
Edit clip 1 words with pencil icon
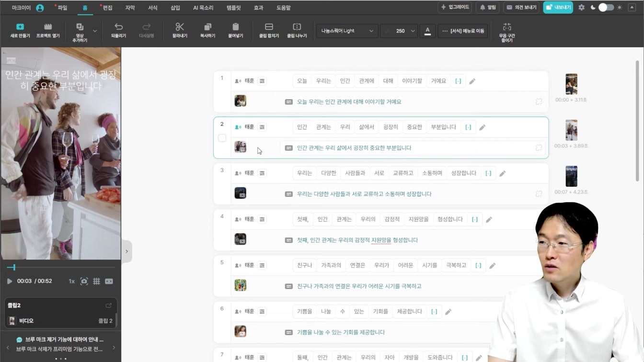(472, 81)
